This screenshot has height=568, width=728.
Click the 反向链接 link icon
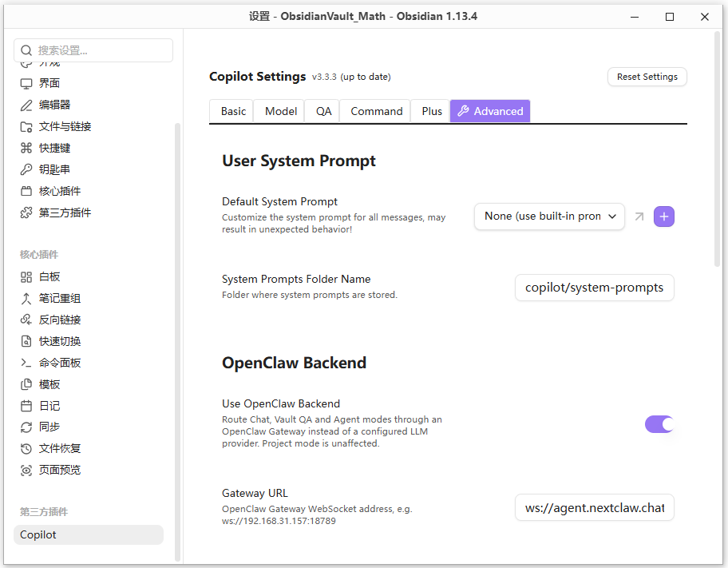26,320
